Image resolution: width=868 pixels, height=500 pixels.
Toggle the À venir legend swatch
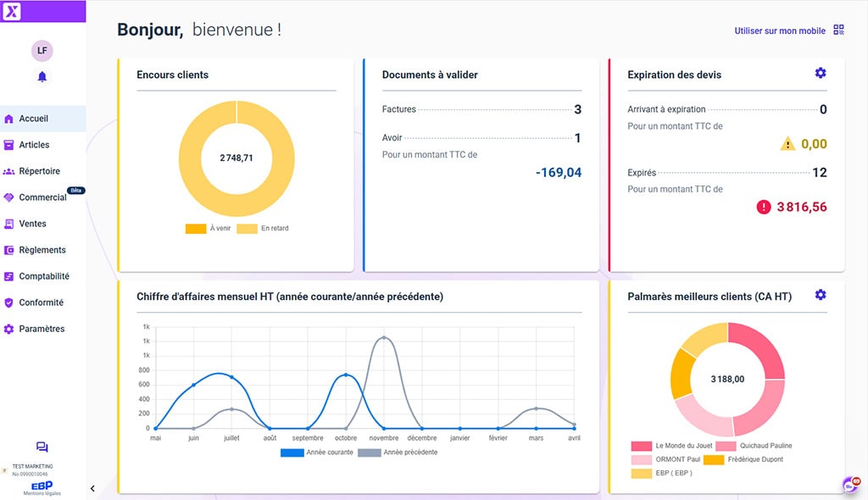tap(196, 228)
